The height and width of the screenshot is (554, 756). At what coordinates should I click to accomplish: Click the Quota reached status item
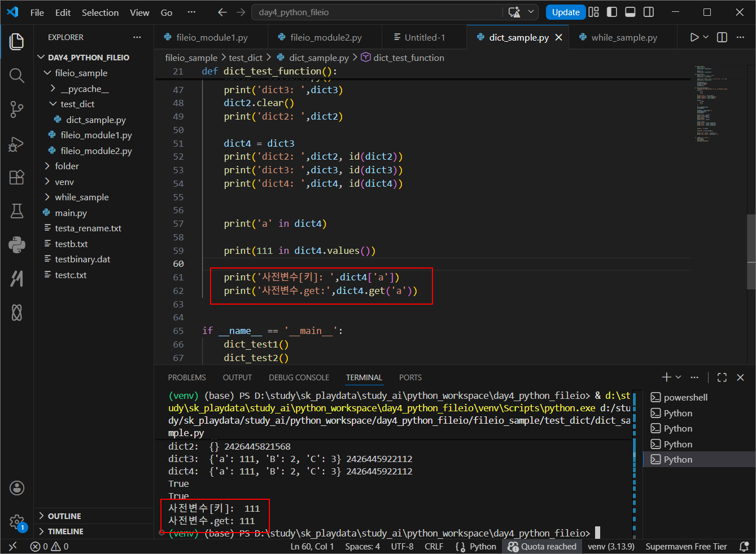click(542, 546)
